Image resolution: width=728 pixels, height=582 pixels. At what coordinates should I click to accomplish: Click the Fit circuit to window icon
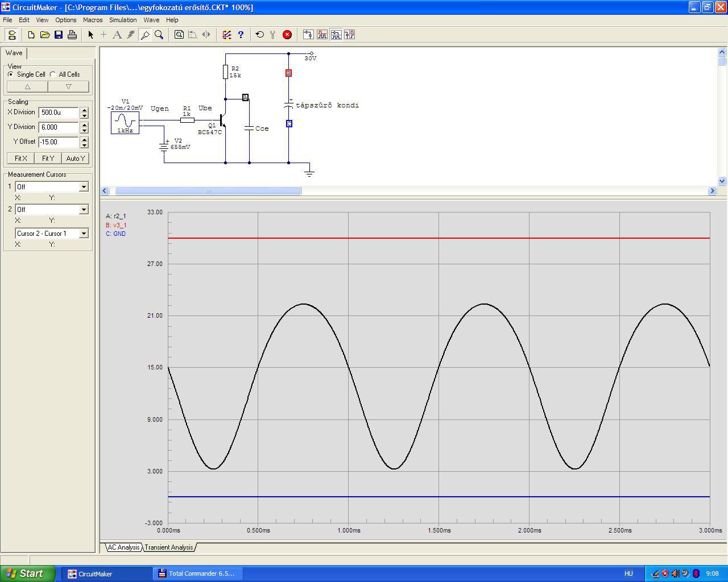[179, 35]
